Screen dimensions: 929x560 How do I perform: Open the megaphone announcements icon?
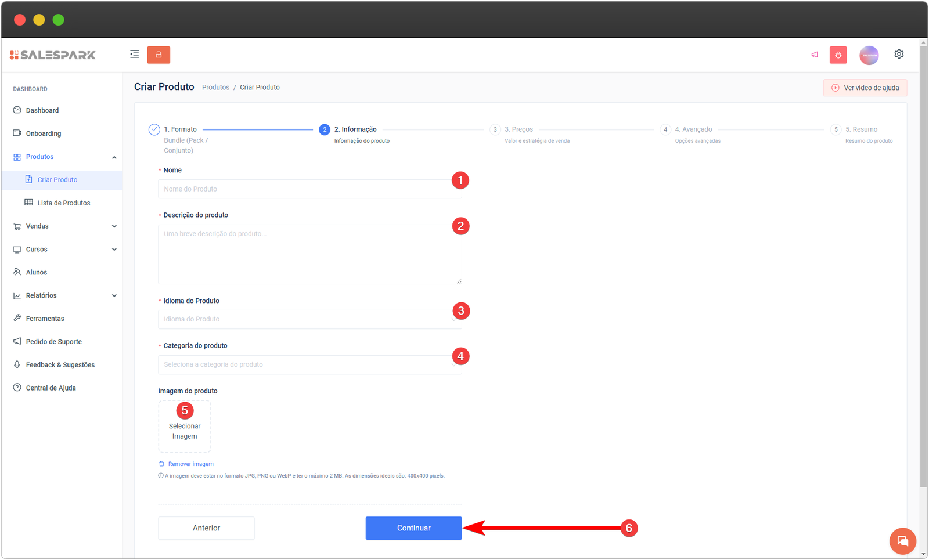tap(815, 55)
